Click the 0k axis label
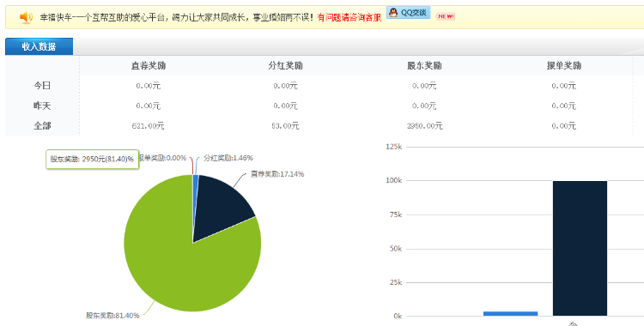 [x=398, y=317]
